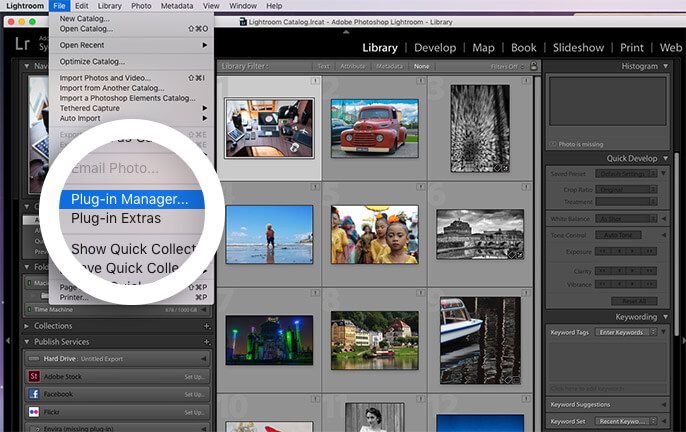Screen dimensions: 686x432
Task: Click Time Machine volume status indicator
Action: 29,309
